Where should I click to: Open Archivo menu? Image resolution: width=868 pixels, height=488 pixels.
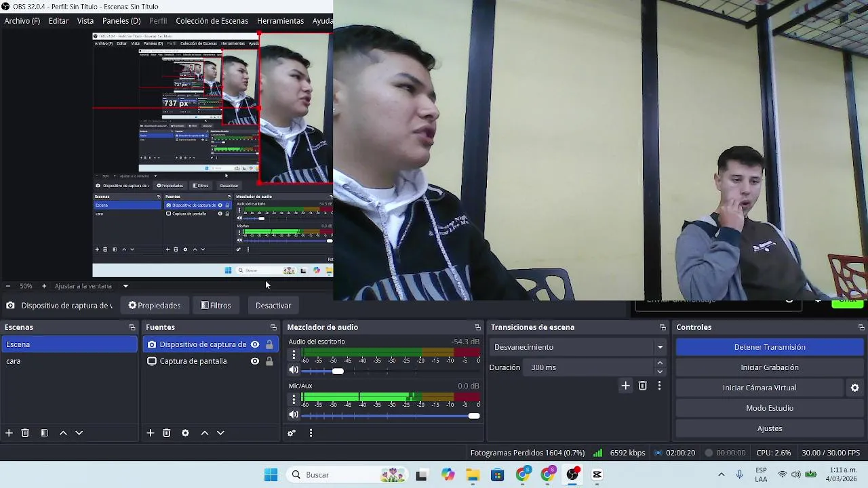(22, 21)
